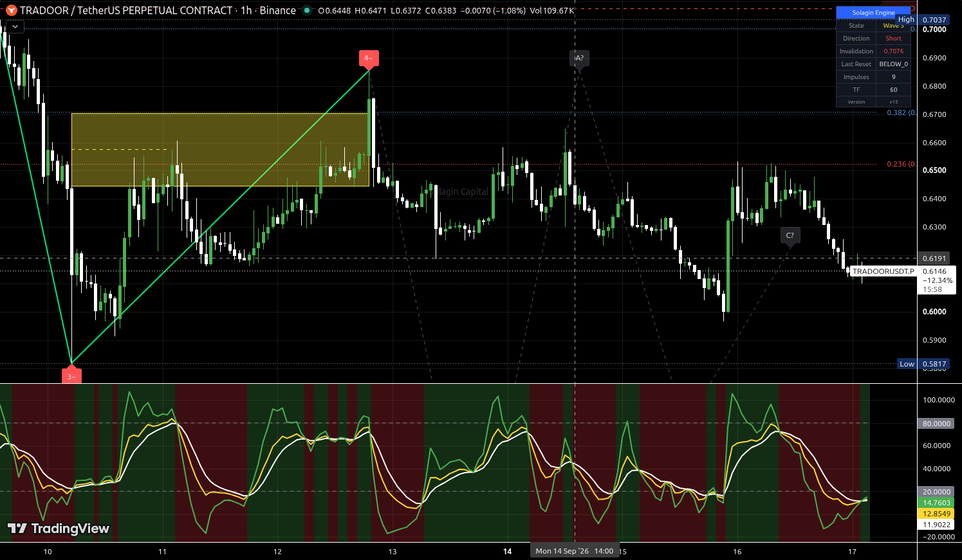The image size is (962, 560).
Task: Click the 0.236 Fibonacci level label
Action: pyautogui.click(x=901, y=164)
